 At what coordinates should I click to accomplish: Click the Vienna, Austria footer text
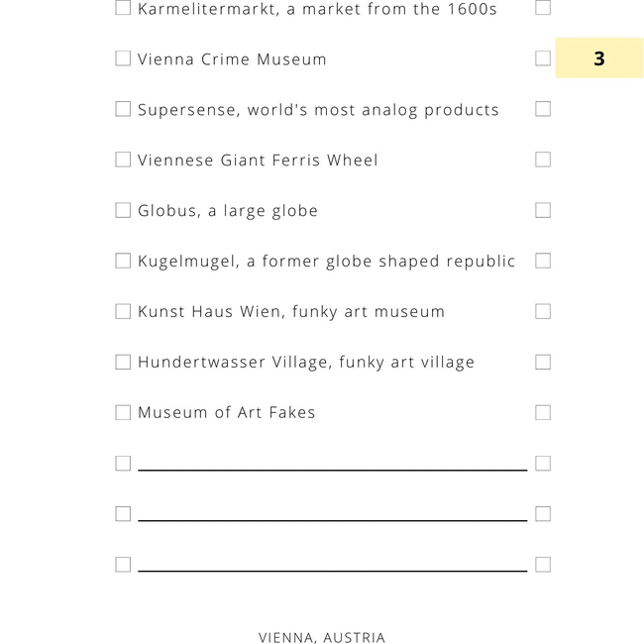[322, 637]
